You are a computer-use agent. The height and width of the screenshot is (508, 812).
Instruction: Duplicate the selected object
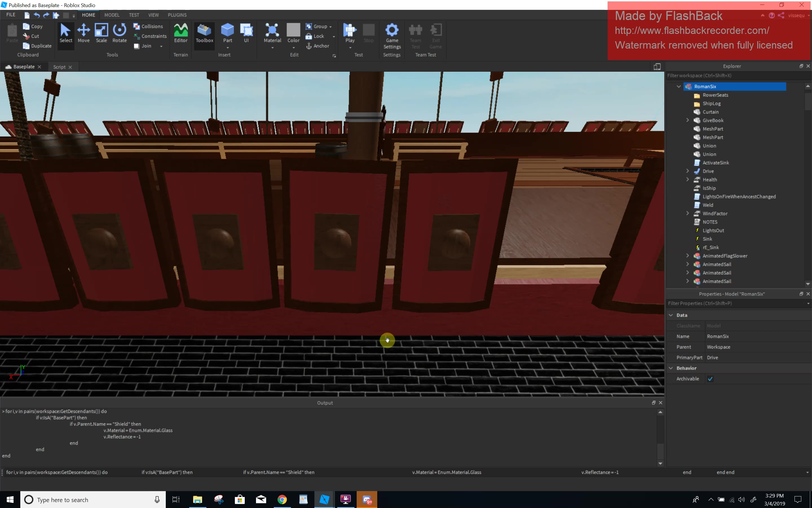pyautogui.click(x=37, y=46)
